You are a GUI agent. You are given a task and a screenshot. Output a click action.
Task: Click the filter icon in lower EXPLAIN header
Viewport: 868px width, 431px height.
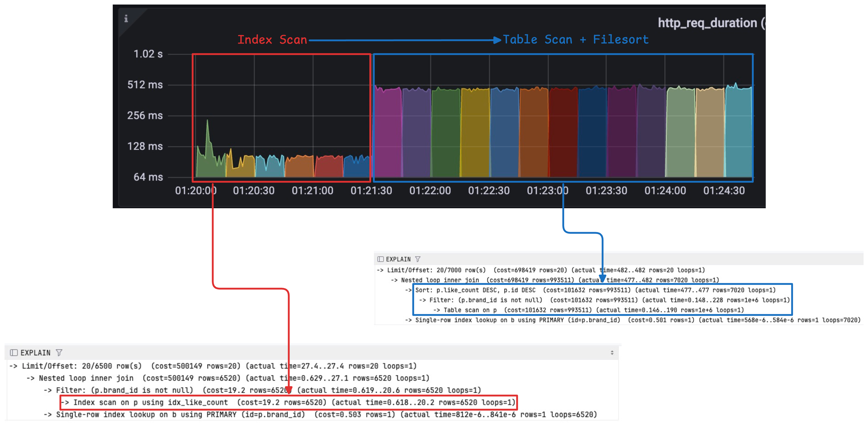pos(59,353)
